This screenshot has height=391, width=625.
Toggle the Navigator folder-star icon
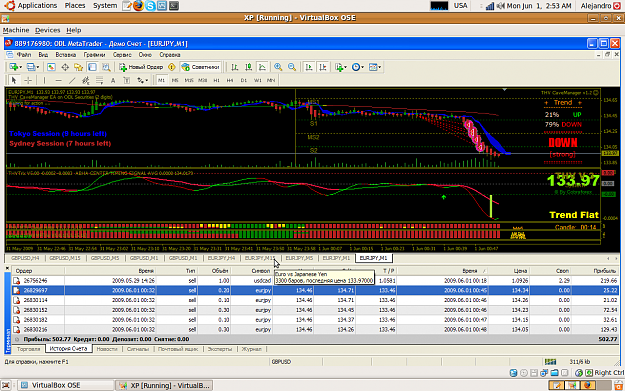tap(79, 67)
